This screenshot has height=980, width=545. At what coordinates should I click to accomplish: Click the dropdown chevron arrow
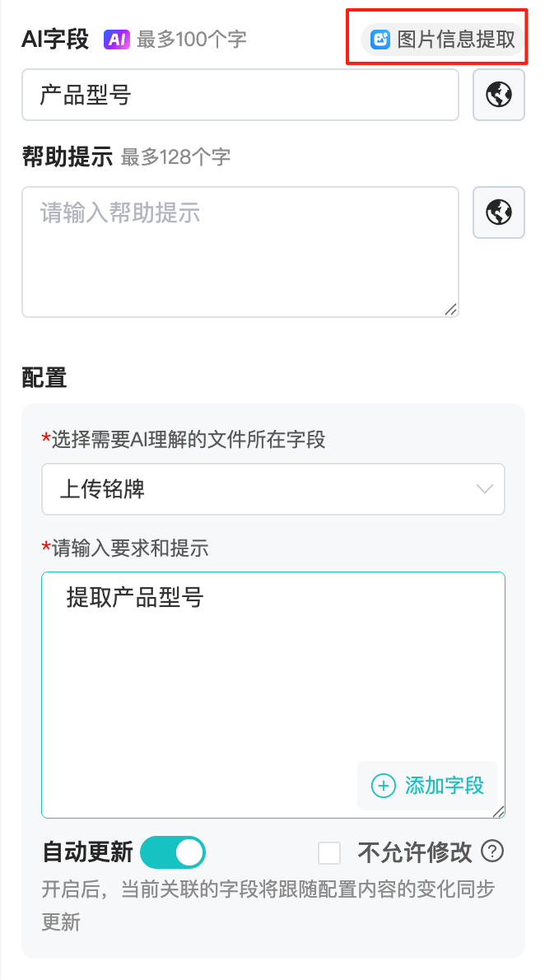pyautogui.click(x=485, y=489)
